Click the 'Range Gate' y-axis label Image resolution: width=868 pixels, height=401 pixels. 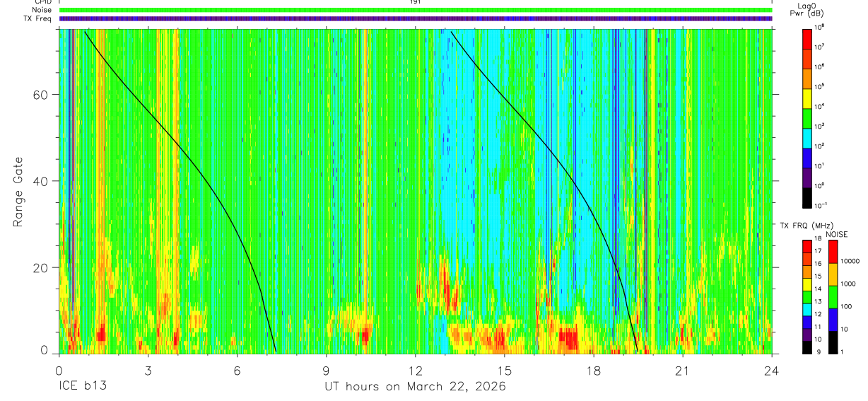(18, 192)
